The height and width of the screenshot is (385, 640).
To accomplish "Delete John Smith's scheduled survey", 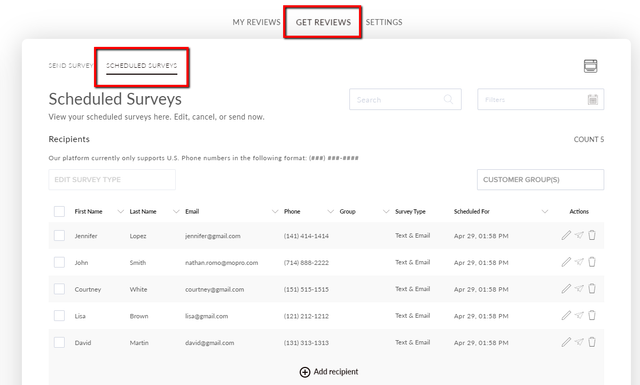I will pos(592,262).
